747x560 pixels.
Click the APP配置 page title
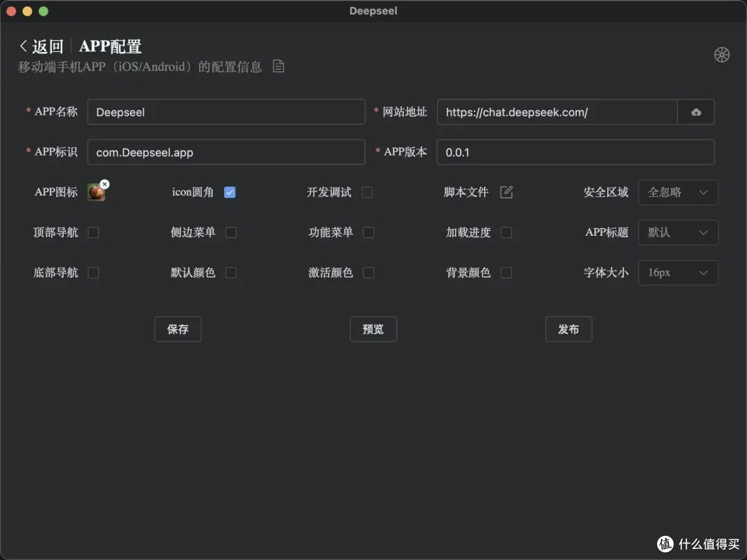pos(110,46)
